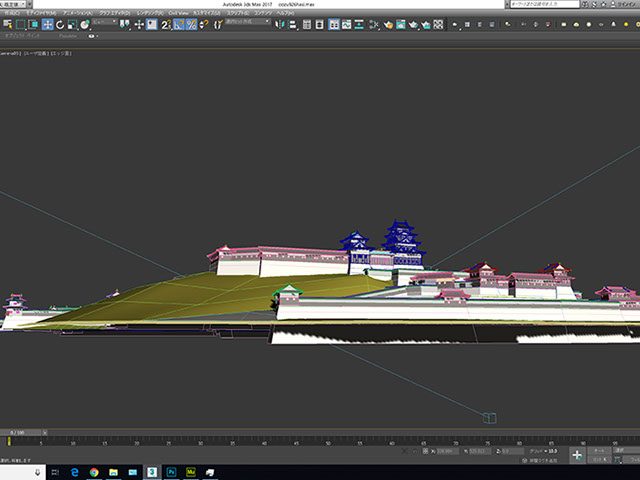Open Render Setup teapot icon
Viewport: 640px width, 480px height.
pos(401,24)
